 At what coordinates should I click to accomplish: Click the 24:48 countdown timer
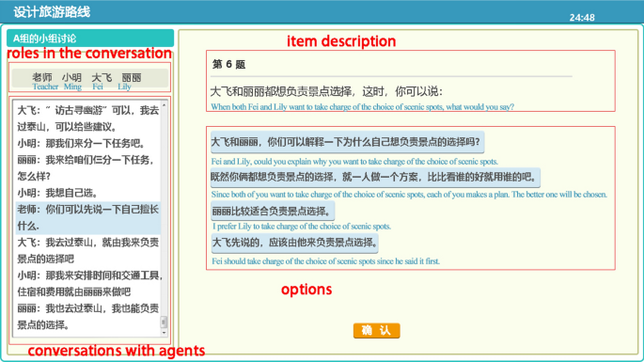(x=582, y=17)
